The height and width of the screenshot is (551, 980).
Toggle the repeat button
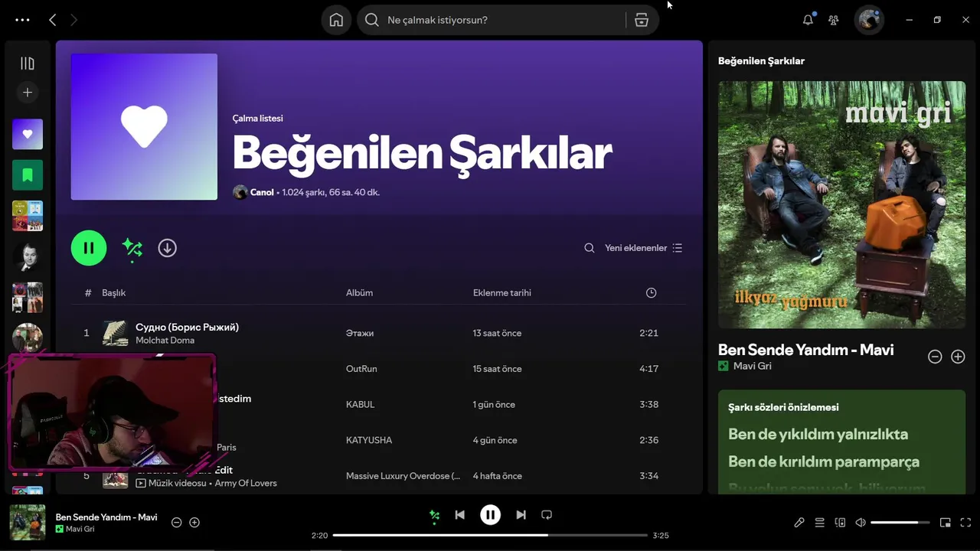547,515
